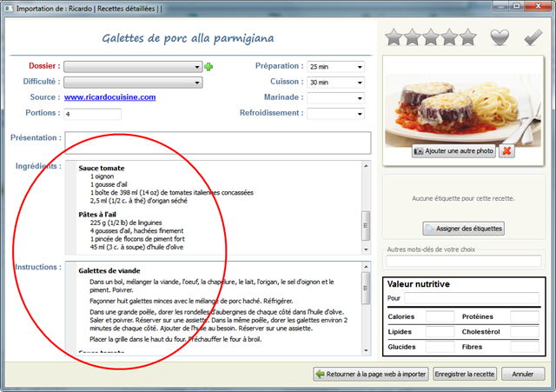Toggle the checkmark icon beside the heart
The width and height of the screenshot is (556, 392).
pyautogui.click(x=533, y=37)
